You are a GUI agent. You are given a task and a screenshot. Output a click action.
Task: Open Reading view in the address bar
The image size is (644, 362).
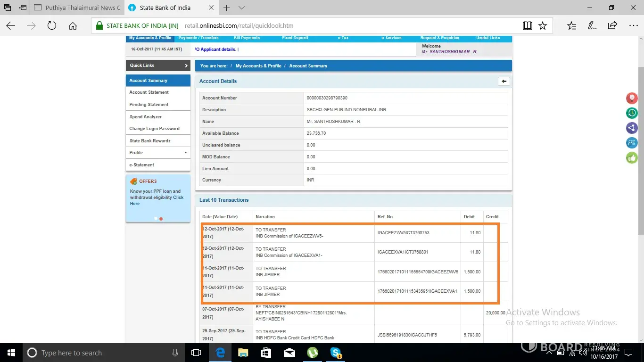click(528, 26)
